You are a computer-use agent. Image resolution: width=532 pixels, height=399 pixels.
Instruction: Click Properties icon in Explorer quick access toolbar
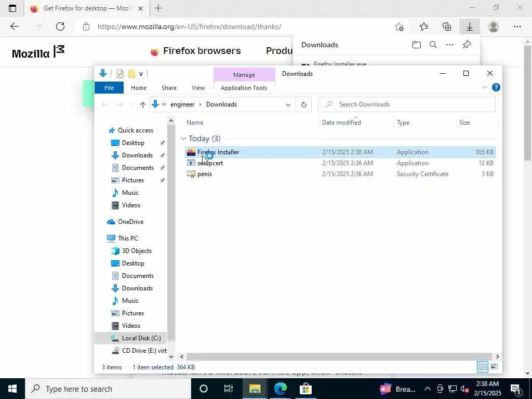tap(120, 74)
